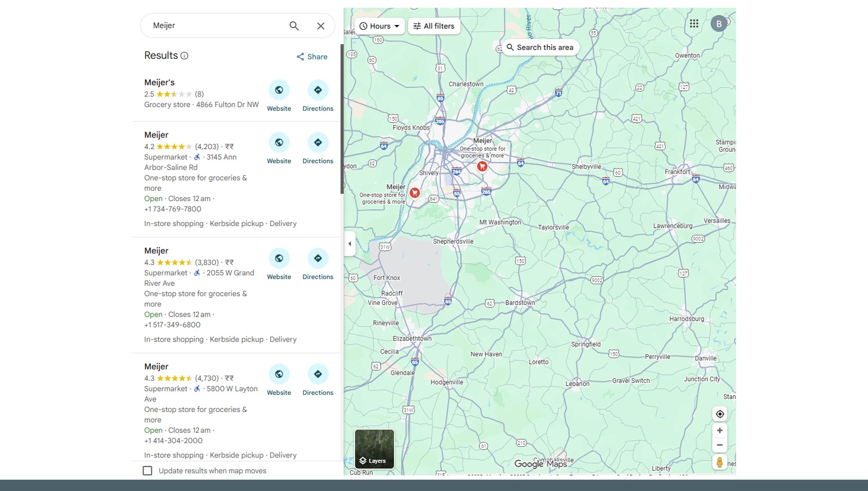Click Search this area
Screen dimensions: 868x491
pos(540,47)
